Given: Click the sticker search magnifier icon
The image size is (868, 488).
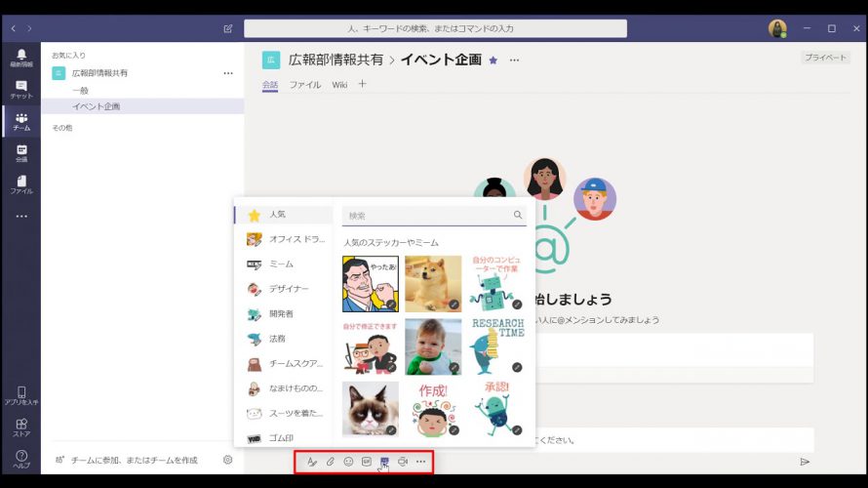Looking at the screenshot, I should [518, 215].
